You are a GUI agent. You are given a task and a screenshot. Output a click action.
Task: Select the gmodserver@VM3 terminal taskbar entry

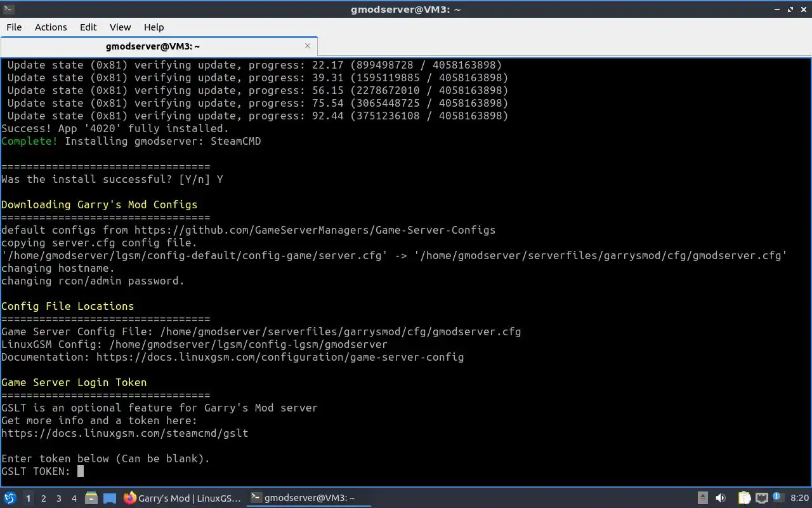point(308,498)
